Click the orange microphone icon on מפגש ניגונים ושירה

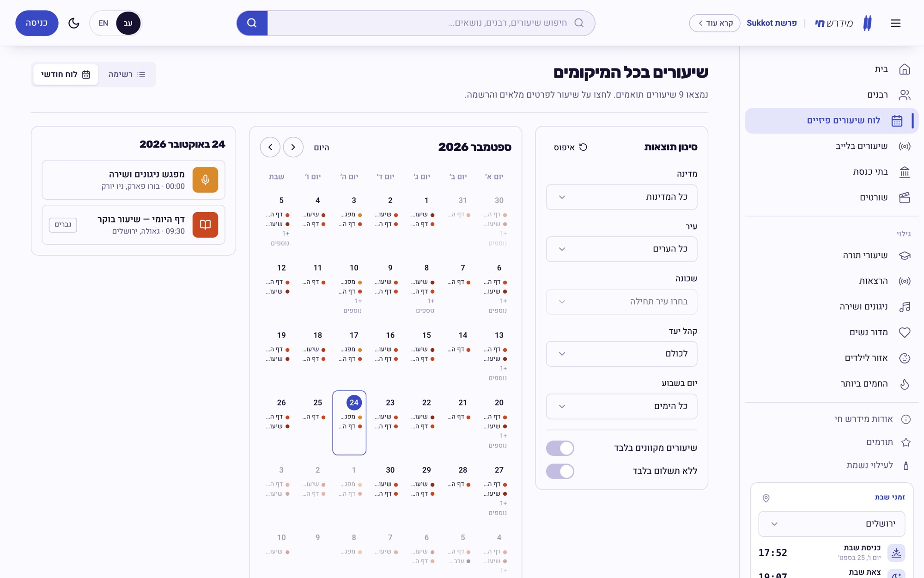tap(205, 180)
